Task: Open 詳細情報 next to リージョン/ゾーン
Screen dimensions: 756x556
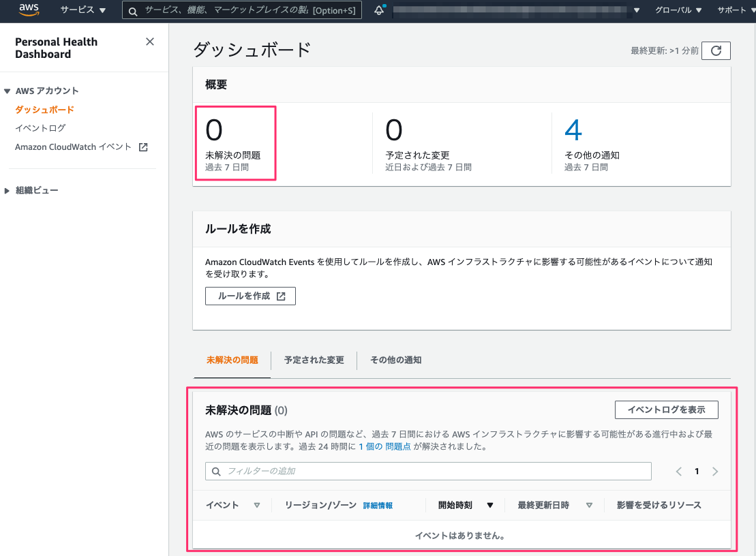Action: pyautogui.click(x=378, y=506)
